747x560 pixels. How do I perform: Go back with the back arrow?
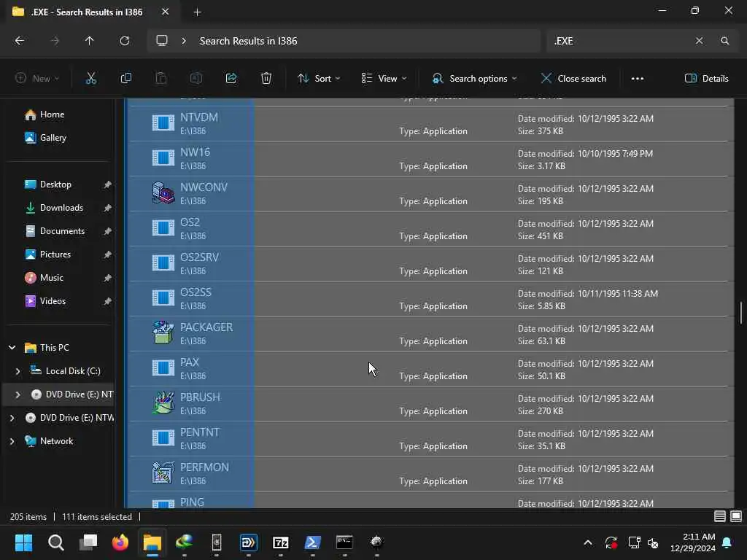20,41
